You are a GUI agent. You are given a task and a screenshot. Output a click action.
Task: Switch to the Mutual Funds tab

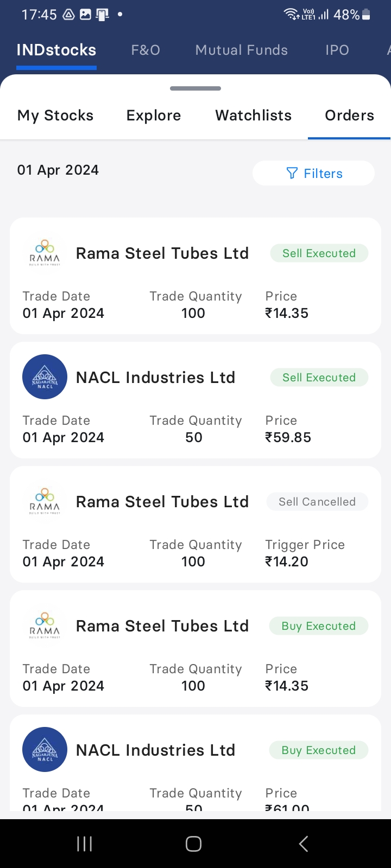coord(242,50)
